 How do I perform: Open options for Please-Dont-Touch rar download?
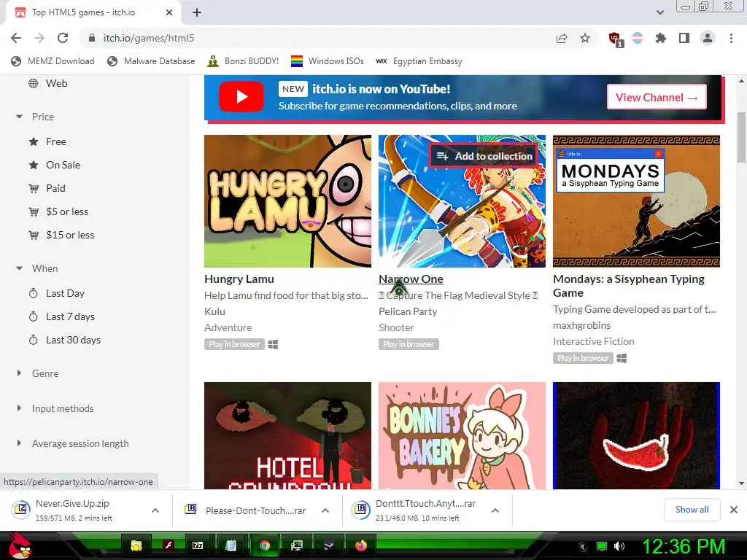(x=325, y=510)
